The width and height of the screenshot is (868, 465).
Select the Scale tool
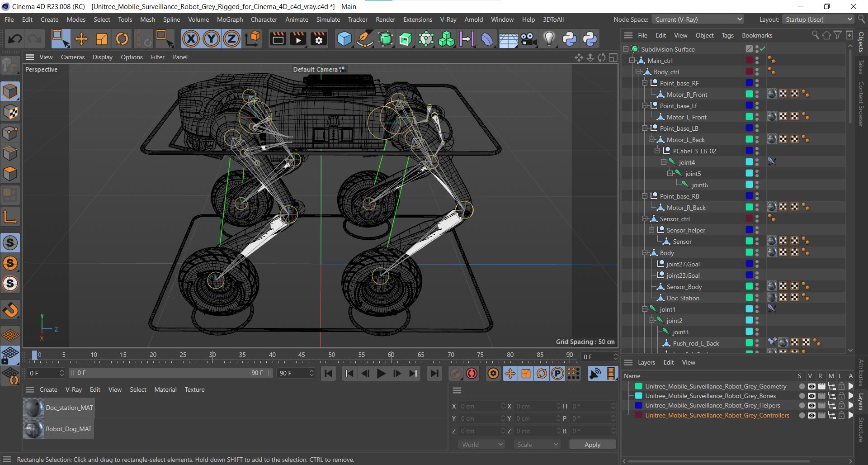(x=102, y=39)
